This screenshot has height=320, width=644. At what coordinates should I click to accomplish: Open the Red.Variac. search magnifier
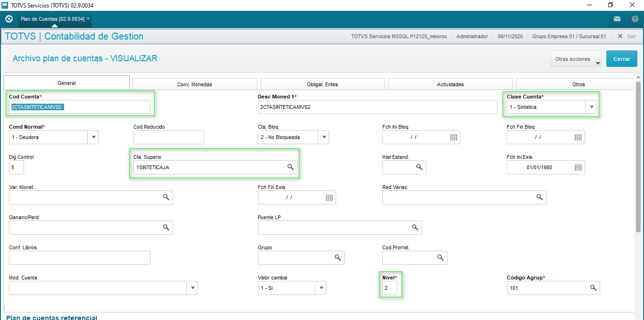tap(539, 197)
